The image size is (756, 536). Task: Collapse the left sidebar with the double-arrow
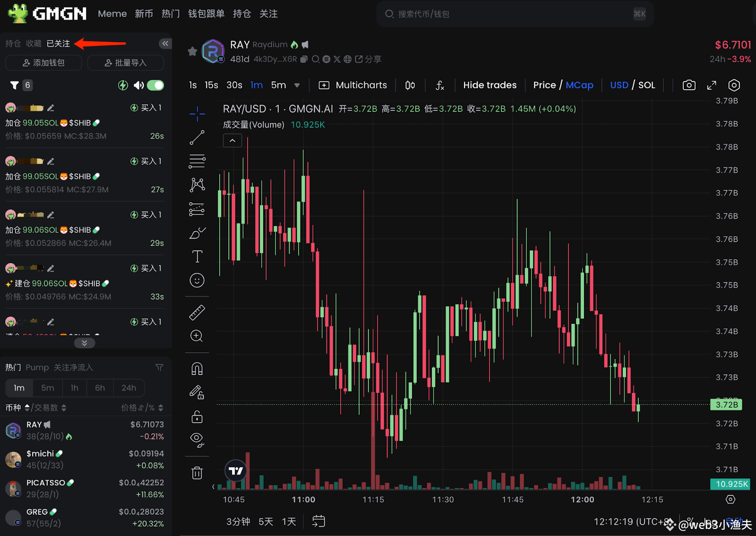(165, 43)
